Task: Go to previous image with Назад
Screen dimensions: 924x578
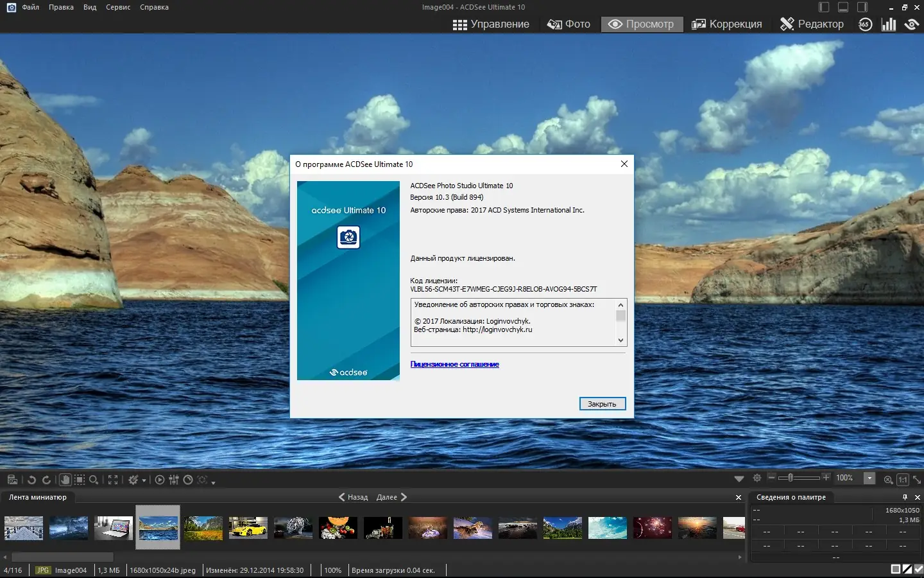Action: [x=354, y=497]
